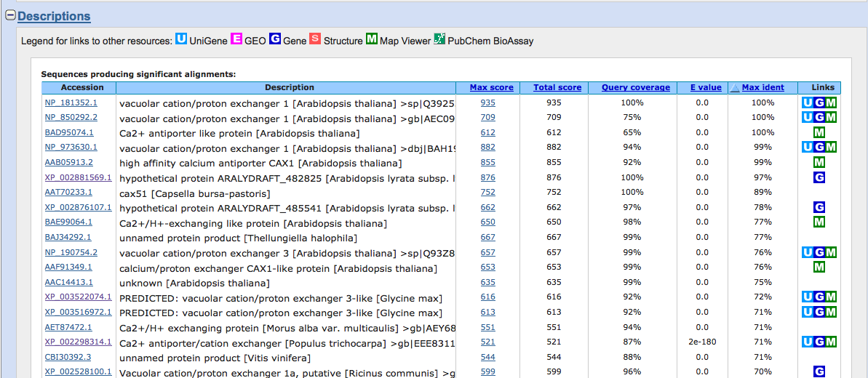Click Map Viewer icon for AAF91349.1 row
The image size is (868, 378).
819,268
